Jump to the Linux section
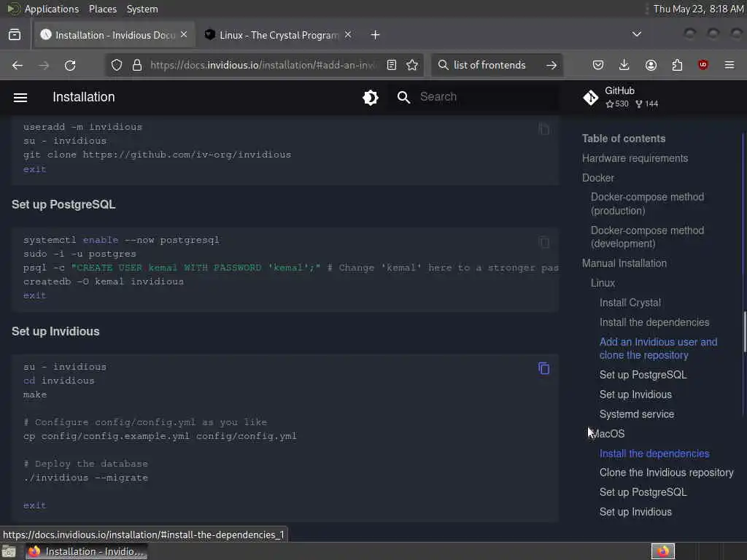This screenshot has height=560, width=747. coord(603,283)
